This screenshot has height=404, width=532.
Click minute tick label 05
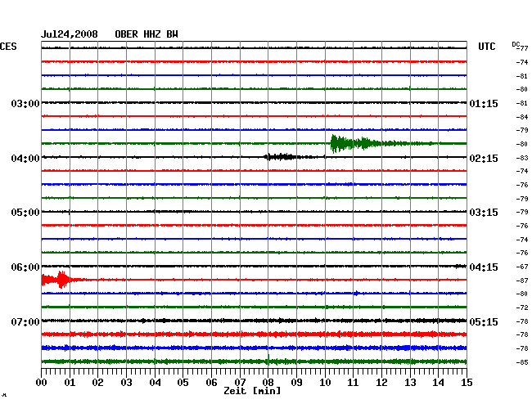point(183,382)
